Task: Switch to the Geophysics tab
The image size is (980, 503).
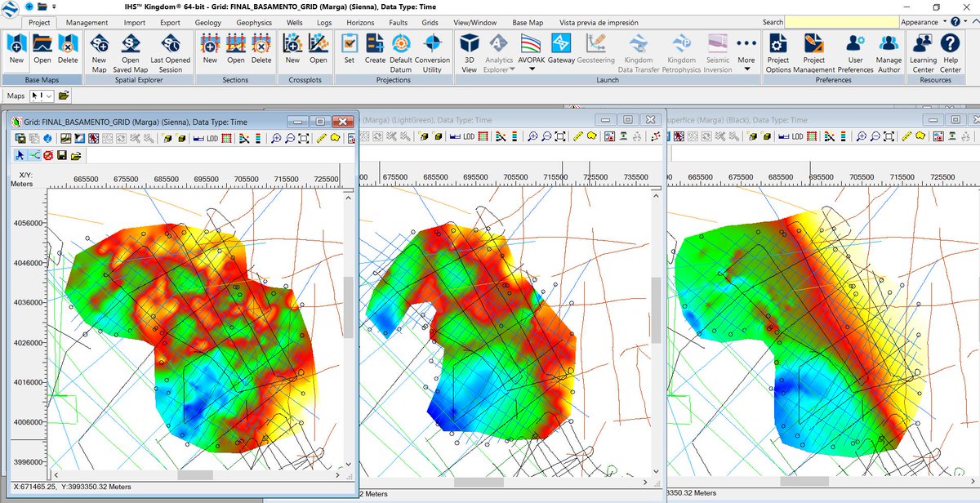Action: click(x=254, y=23)
